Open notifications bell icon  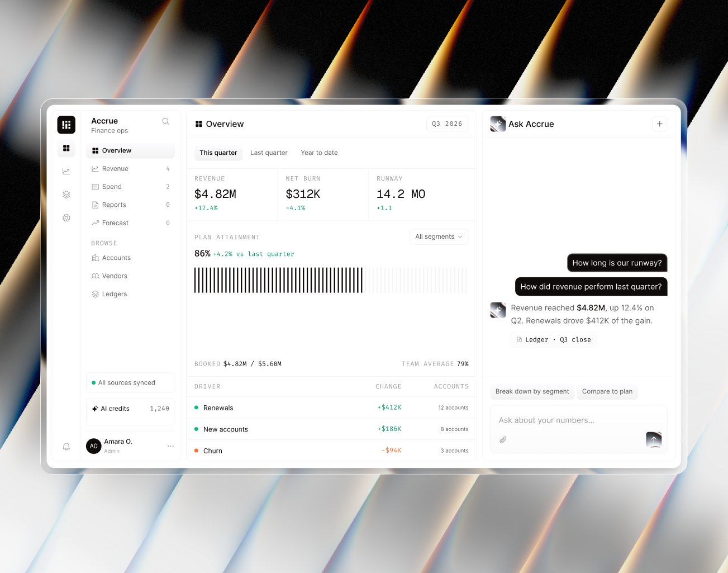pos(66,446)
